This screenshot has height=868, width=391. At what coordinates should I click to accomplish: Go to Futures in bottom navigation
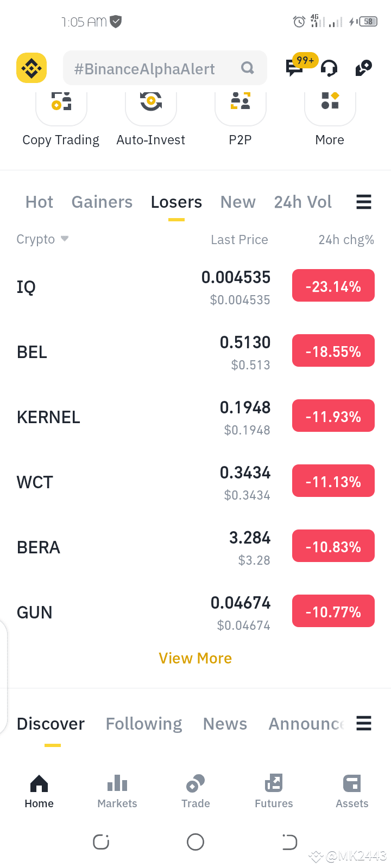click(x=274, y=792)
